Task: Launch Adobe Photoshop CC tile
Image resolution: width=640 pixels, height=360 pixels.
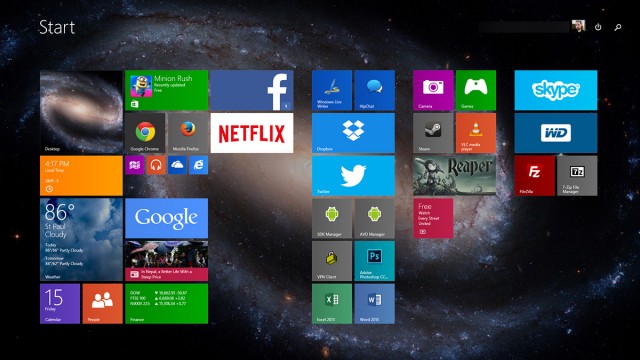Action: click(x=375, y=261)
